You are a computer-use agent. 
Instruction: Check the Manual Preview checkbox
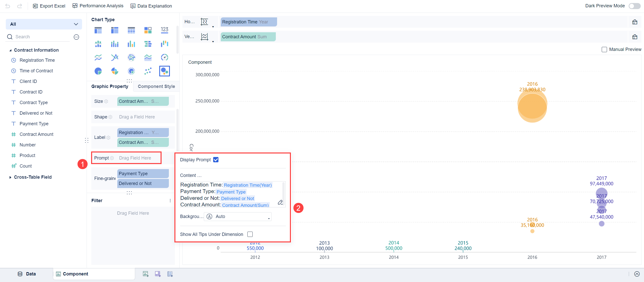pyautogui.click(x=604, y=49)
